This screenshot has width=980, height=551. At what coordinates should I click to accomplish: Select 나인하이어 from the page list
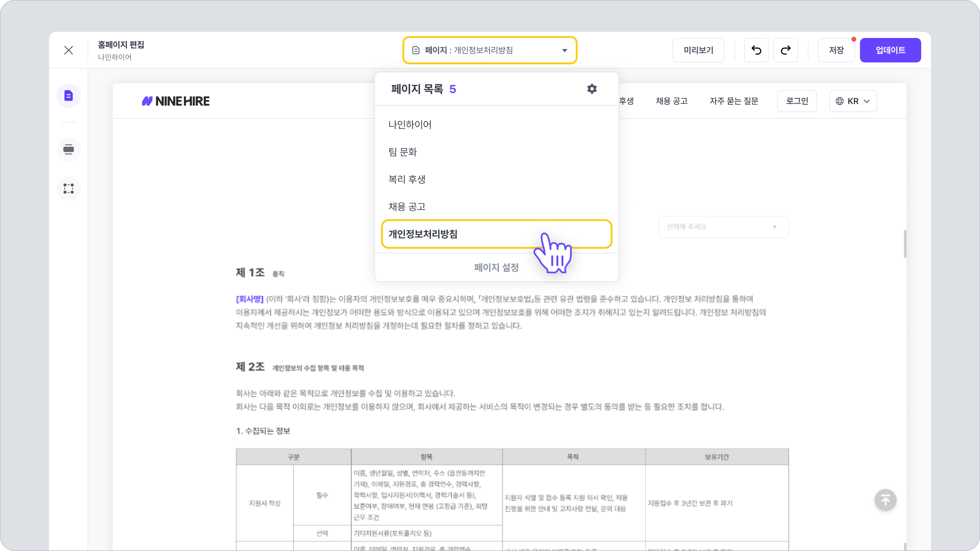click(x=410, y=125)
